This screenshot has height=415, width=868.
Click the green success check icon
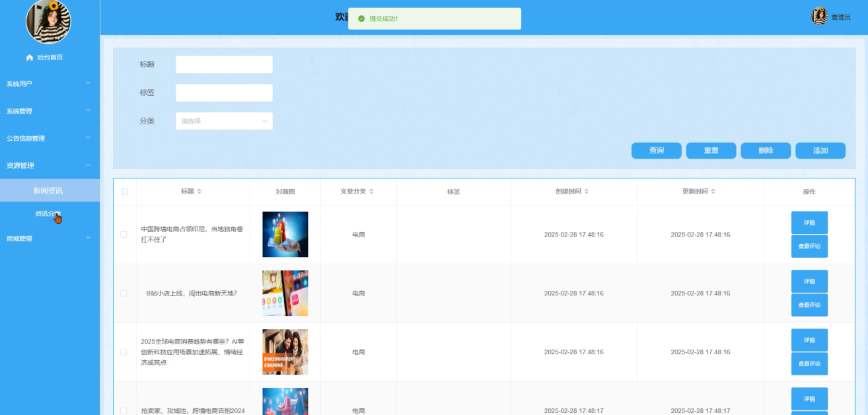click(361, 19)
